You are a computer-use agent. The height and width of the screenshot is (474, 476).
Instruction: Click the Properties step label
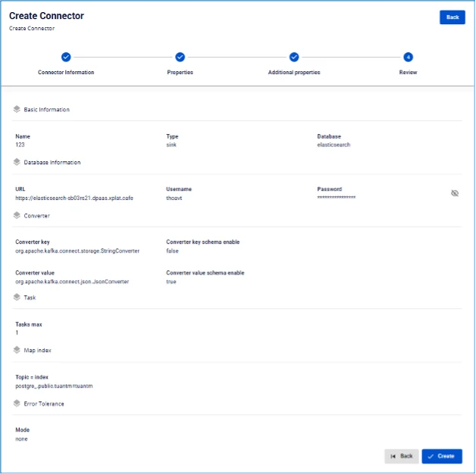(x=180, y=72)
